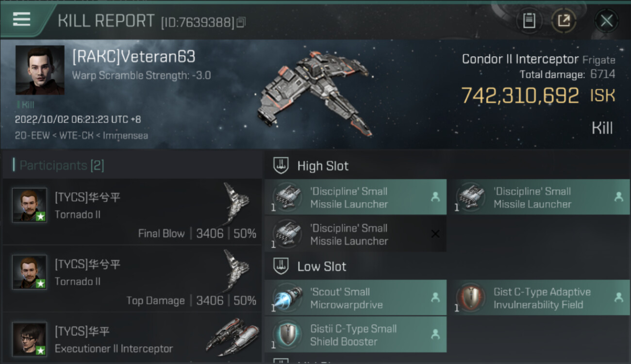Select the Gistii C-Type Small Shield Booster
631x364 pixels.
[x=355, y=334]
